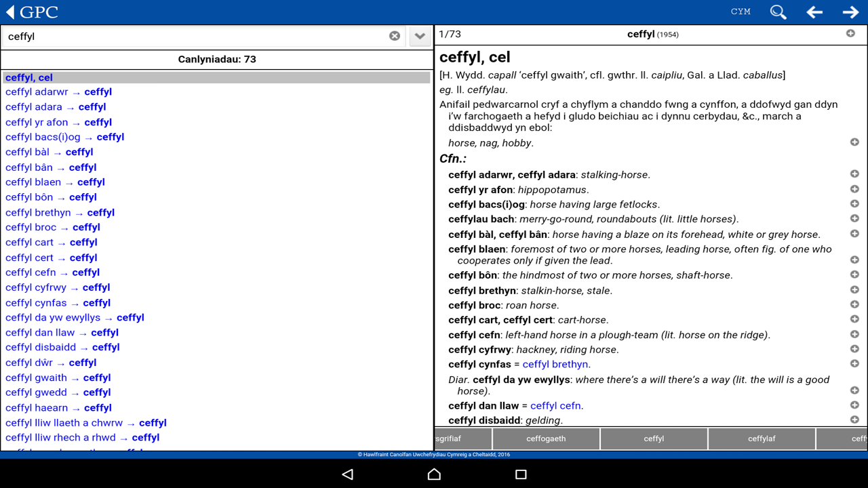Open the ceffylaf tab at the bottom
This screenshot has height=488, width=868.
[x=762, y=438]
